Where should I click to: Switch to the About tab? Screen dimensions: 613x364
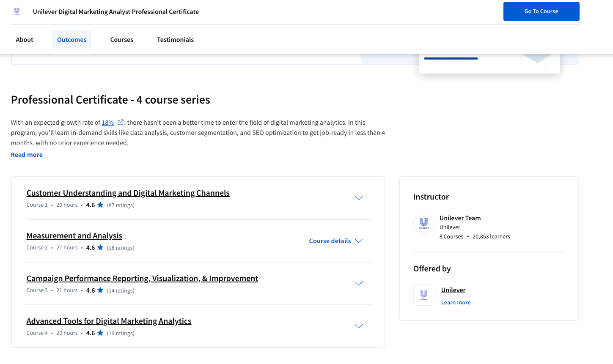[x=25, y=40]
